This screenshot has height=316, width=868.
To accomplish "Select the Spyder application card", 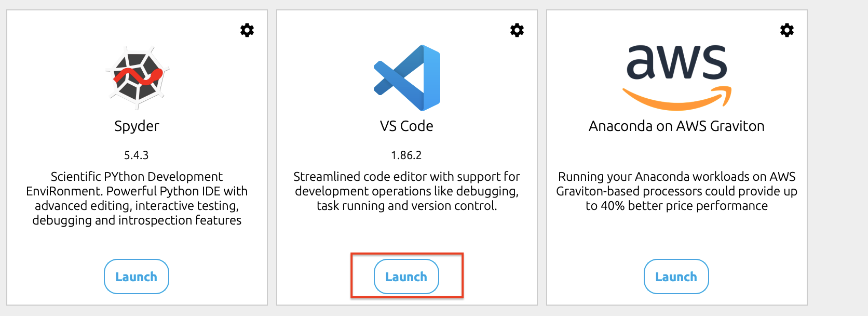I will click(137, 157).
